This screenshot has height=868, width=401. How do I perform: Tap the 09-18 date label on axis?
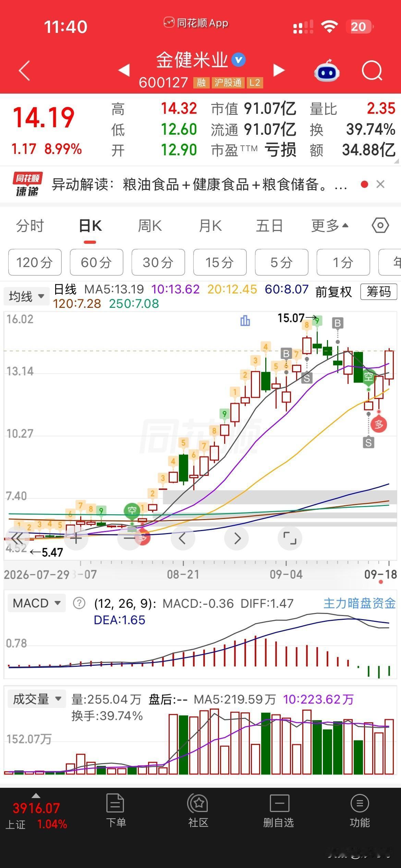pyautogui.click(x=380, y=574)
